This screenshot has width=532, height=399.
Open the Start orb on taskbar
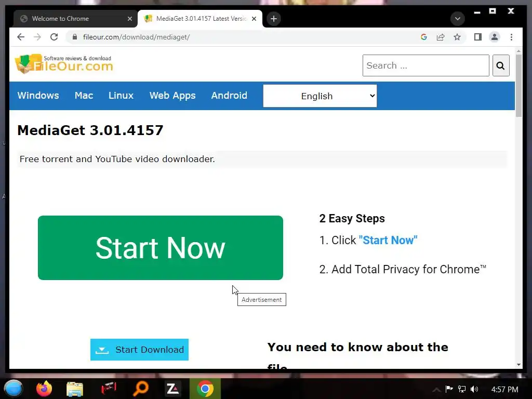[x=13, y=389]
